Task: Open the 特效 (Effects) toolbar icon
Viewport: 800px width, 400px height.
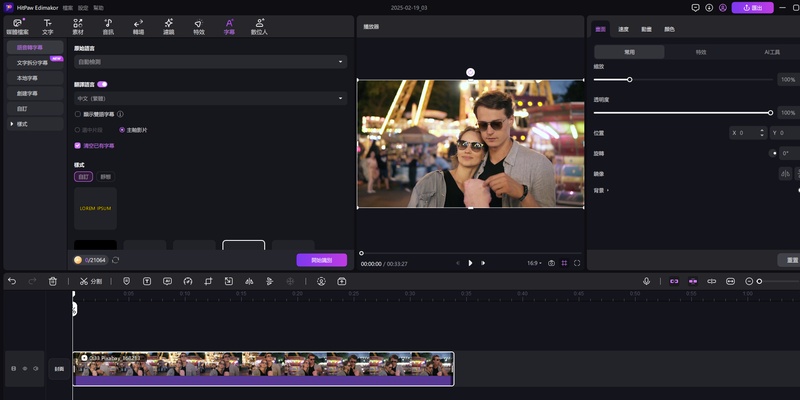Action: 198,25
